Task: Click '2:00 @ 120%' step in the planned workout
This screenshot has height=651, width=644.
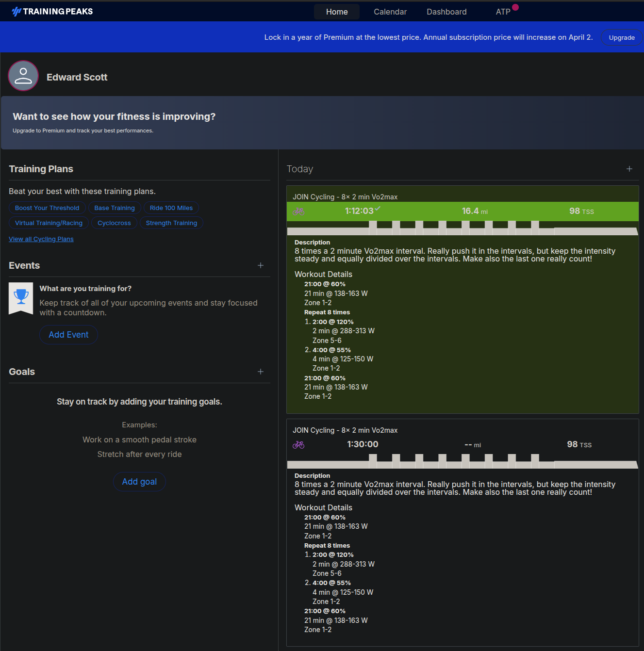Action: [x=333, y=555]
